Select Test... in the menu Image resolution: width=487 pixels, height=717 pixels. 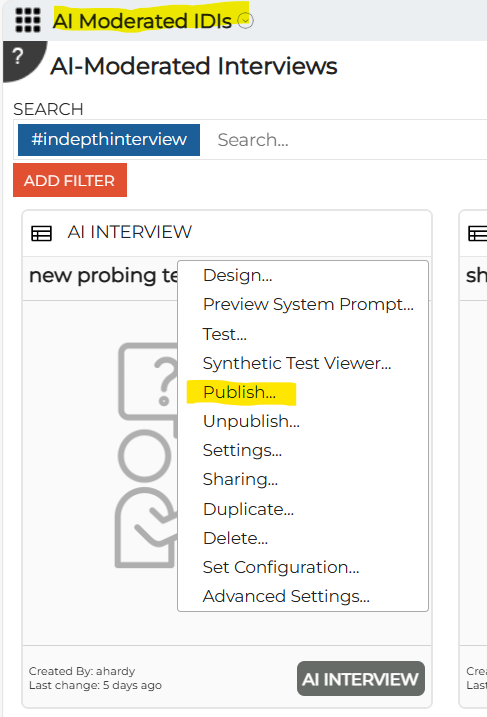(x=225, y=334)
